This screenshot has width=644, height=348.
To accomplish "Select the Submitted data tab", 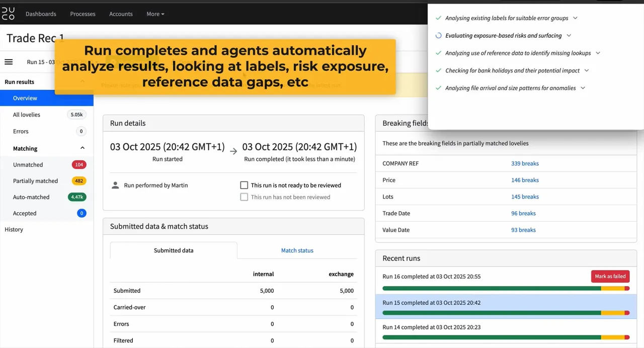I will (174, 250).
